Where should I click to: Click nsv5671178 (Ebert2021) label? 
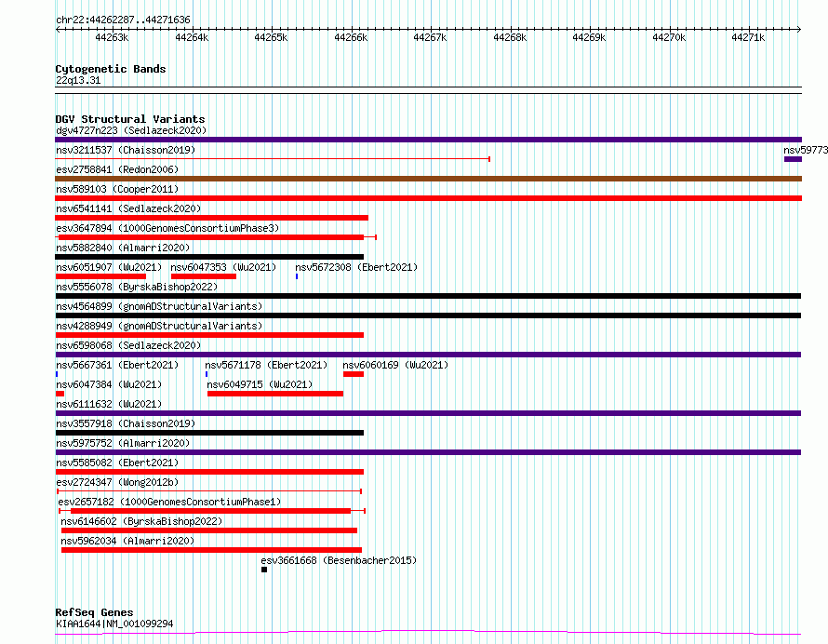266,365
